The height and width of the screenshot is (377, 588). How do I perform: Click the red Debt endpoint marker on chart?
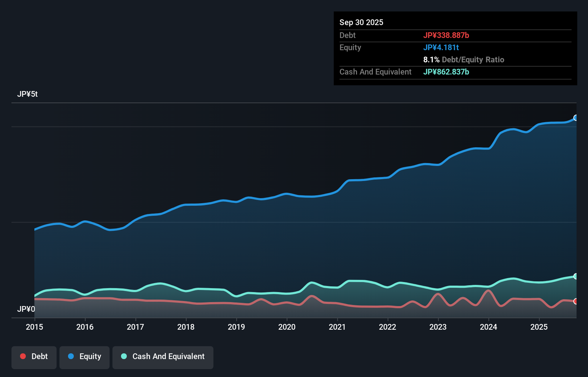576,302
